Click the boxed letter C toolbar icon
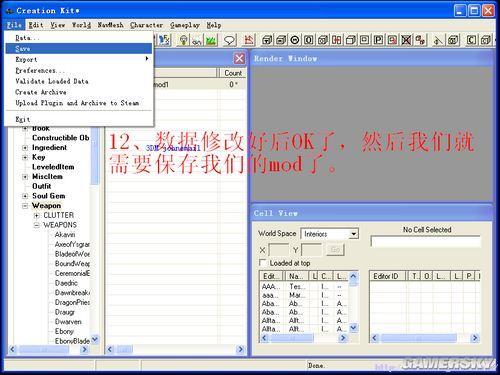The width and height of the screenshot is (500, 375). pos(471,40)
